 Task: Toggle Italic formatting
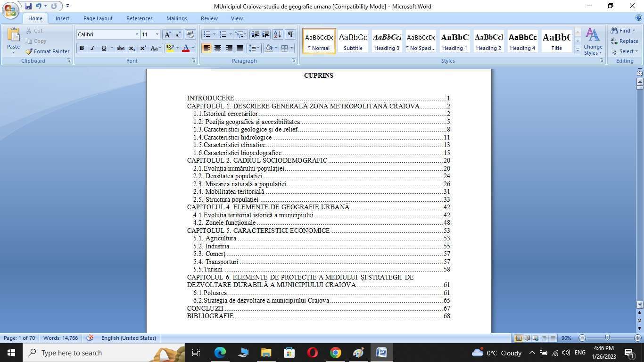point(92,48)
